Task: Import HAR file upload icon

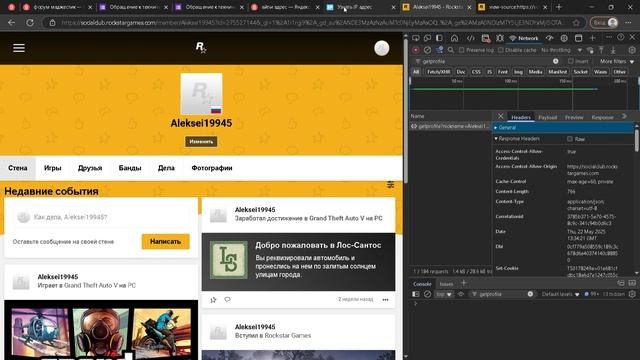Action: click(x=601, y=50)
